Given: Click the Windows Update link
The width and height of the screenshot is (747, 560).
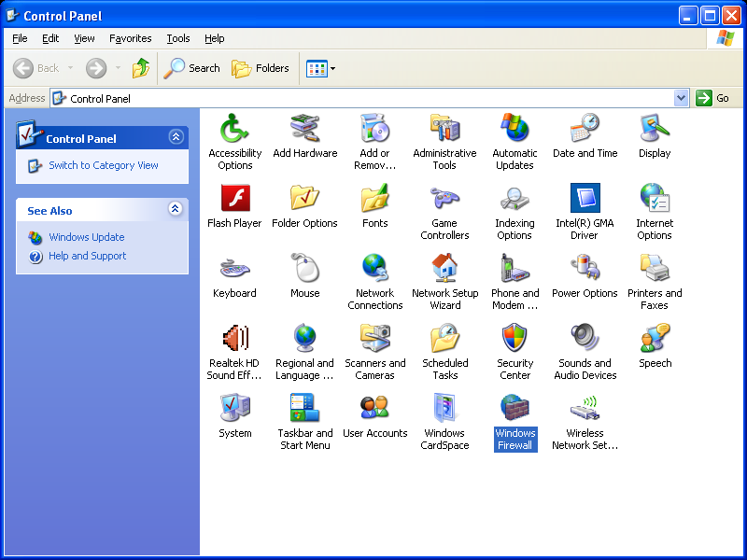Looking at the screenshot, I should click(86, 237).
